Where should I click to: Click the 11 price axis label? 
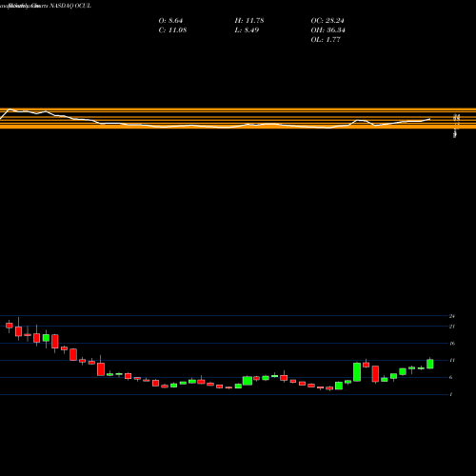click(x=452, y=360)
